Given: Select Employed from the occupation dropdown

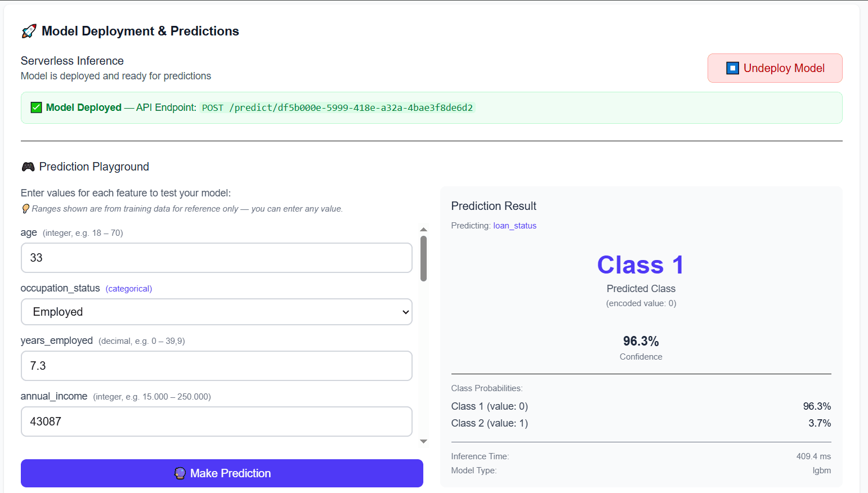Looking at the screenshot, I should [x=216, y=312].
